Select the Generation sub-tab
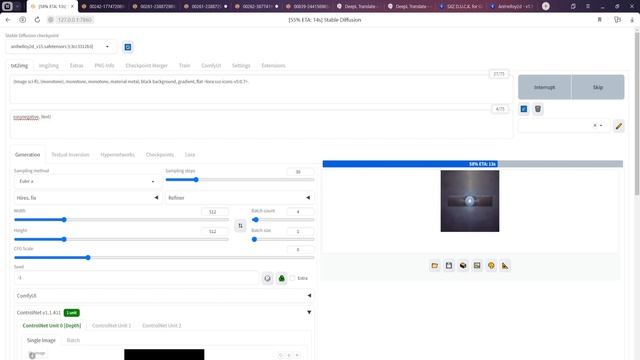The height and width of the screenshot is (360, 640). pos(27,155)
